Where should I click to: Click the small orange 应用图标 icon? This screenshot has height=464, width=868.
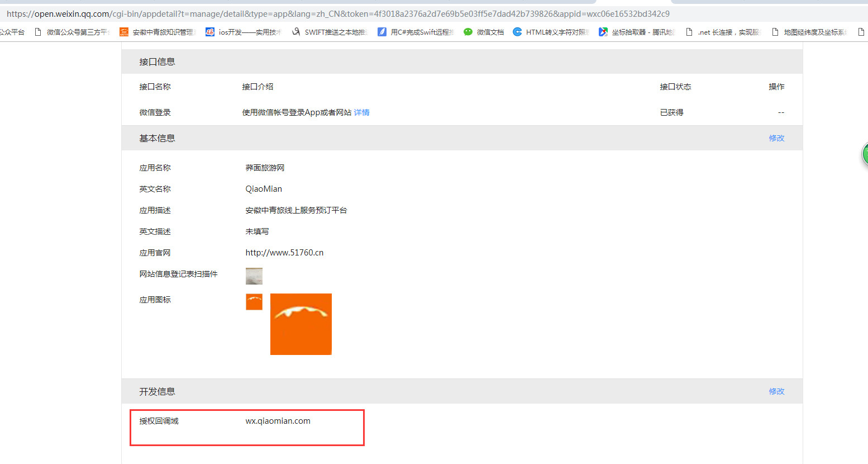254,302
